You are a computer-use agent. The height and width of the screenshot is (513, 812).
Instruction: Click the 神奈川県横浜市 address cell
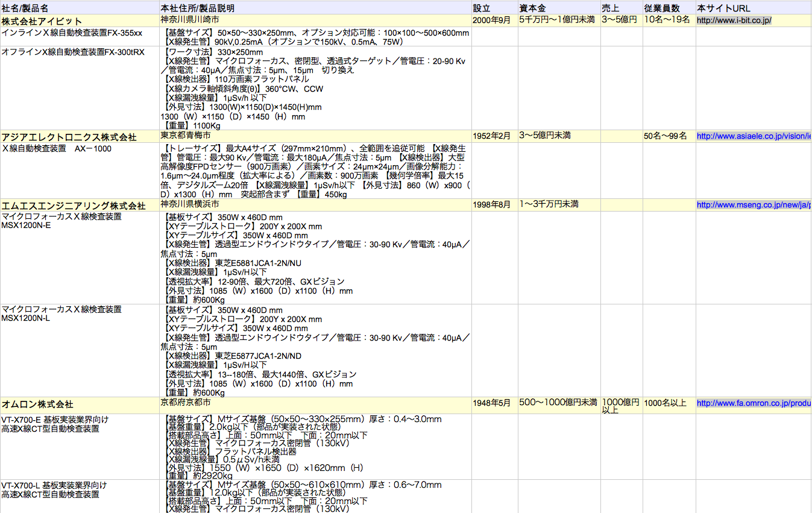click(315, 205)
